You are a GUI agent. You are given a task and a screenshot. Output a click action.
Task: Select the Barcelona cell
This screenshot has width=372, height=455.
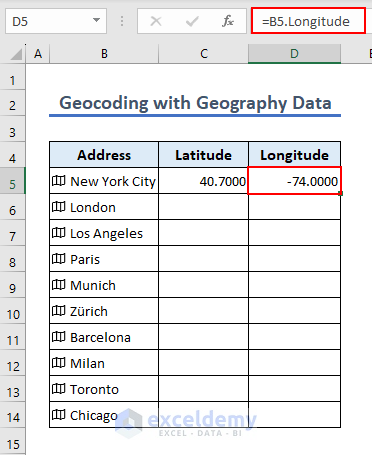[104, 337]
